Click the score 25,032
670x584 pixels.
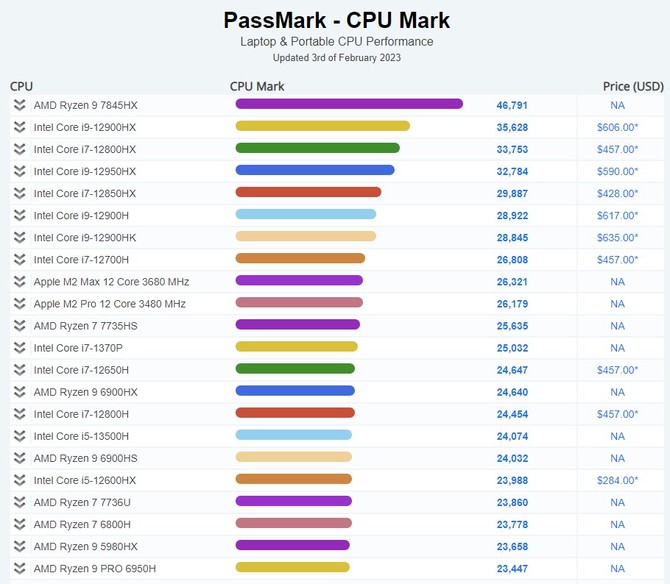[x=512, y=348]
